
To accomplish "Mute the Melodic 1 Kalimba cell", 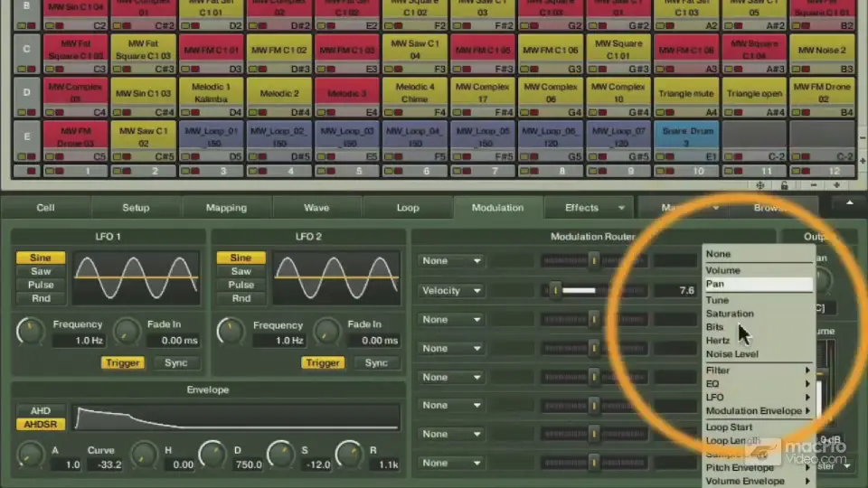I will click(x=194, y=112).
